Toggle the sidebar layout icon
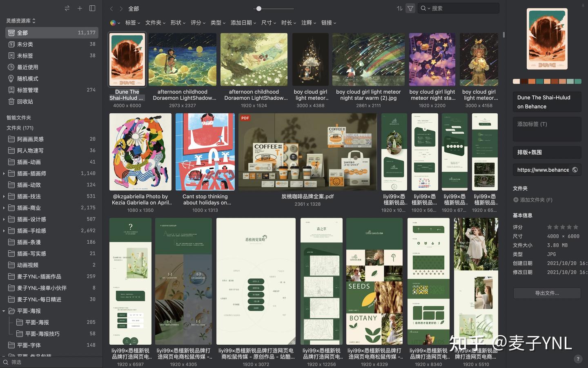 pyautogui.click(x=92, y=8)
